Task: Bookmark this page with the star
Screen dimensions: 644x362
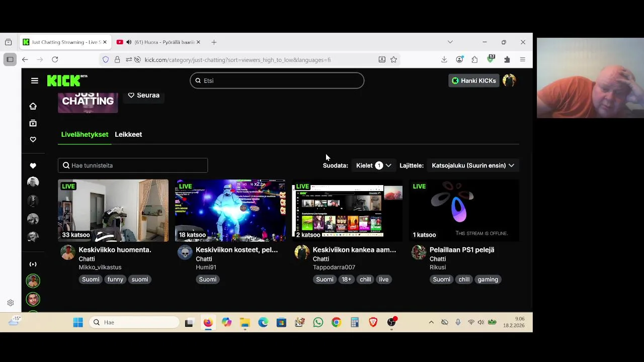Action: [393, 59]
